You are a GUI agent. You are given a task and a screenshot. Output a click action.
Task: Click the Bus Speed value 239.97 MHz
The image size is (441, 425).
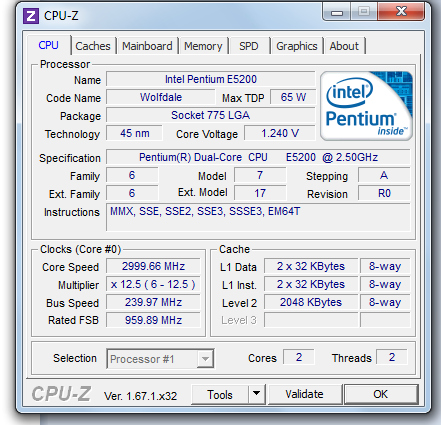click(x=153, y=302)
